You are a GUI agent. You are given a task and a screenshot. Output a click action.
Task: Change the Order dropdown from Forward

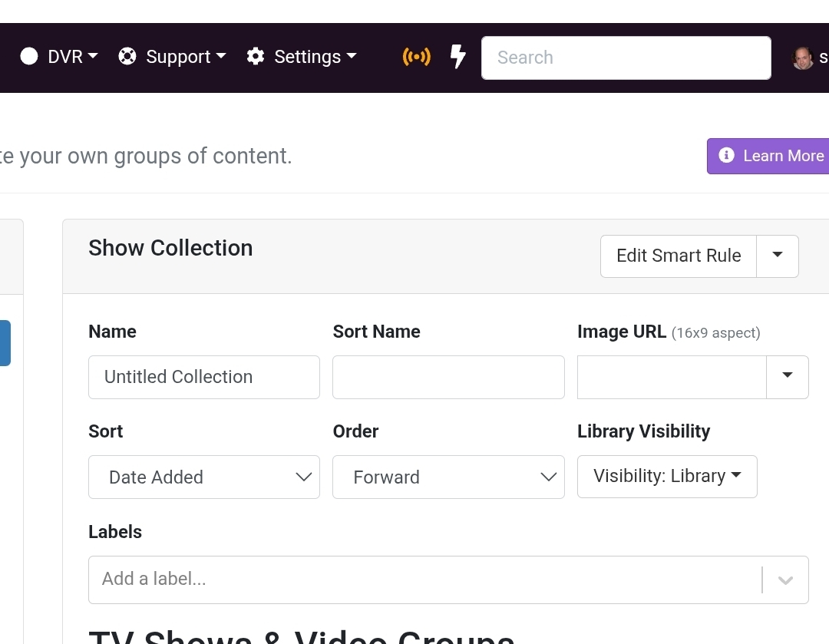448,477
